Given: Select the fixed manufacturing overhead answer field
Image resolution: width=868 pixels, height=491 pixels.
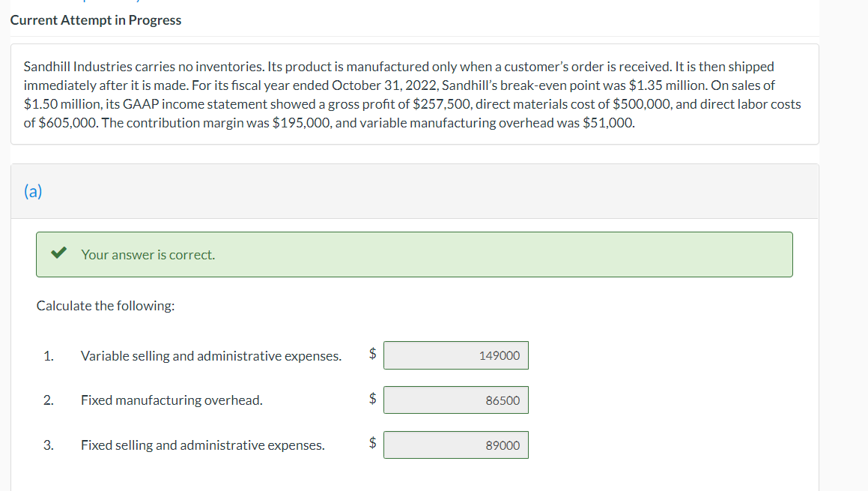Looking at the screenshot, I should coord(455,400).
